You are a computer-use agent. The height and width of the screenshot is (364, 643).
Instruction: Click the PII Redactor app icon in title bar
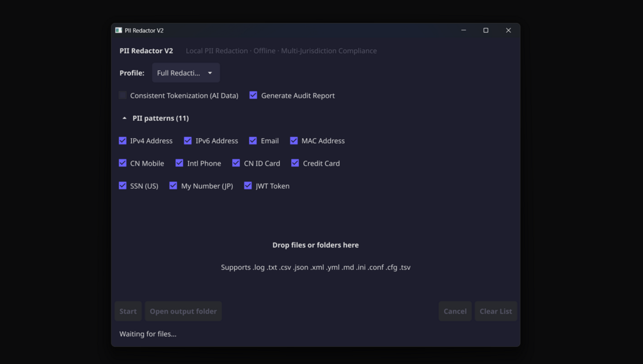point(118,30)
